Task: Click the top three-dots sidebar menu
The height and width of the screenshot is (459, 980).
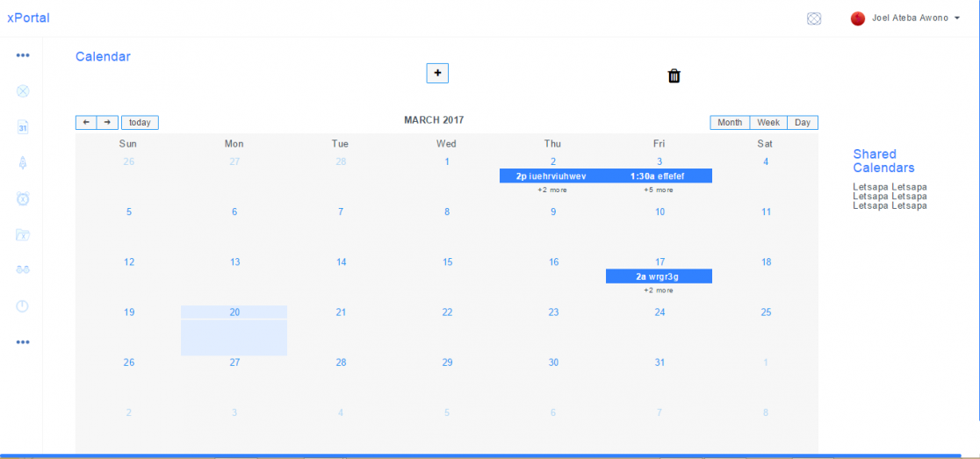Action: [x=23, y=55]
